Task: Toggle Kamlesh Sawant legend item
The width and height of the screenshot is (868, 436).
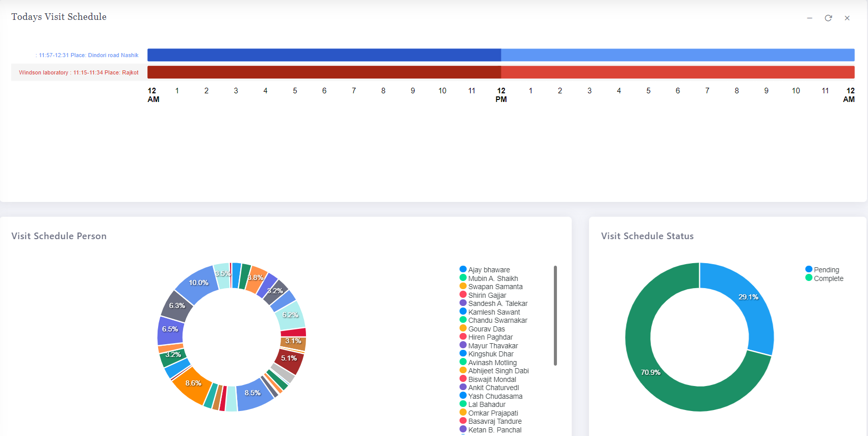Action: click(490, 312)
